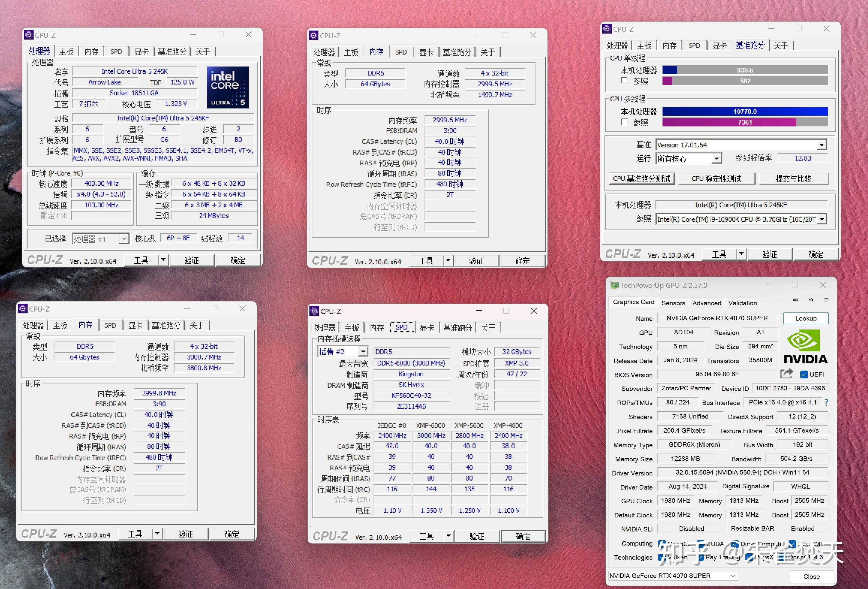
Task: Switch to 关于 tab in benchmark window
Action: pos(781,46)
